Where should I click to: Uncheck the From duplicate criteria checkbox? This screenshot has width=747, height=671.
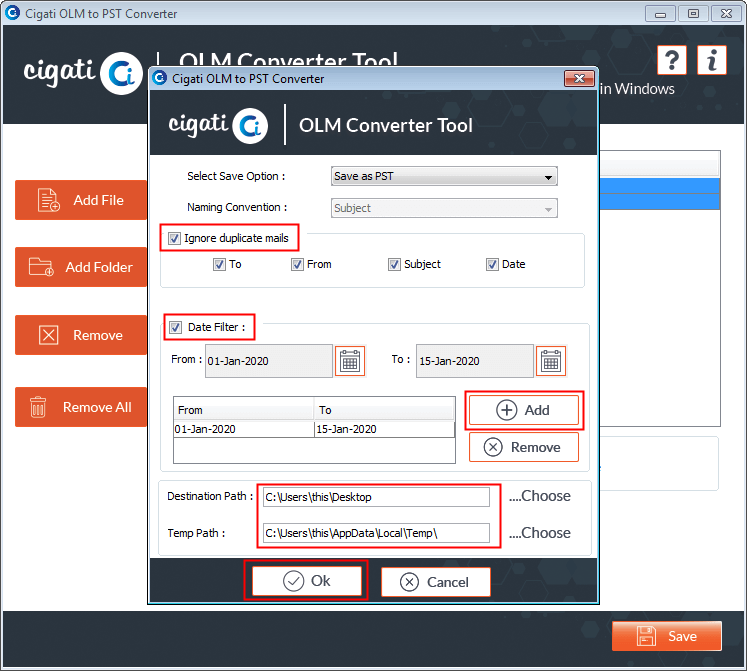coord(297,264)
